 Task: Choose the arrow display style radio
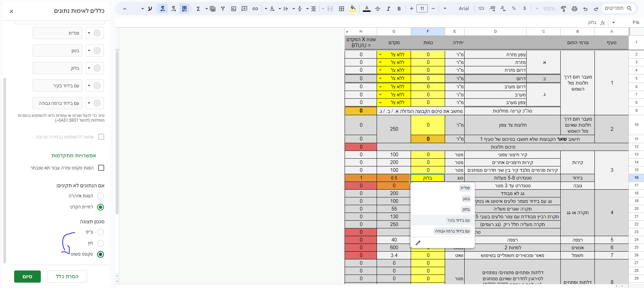click(100, 243)
